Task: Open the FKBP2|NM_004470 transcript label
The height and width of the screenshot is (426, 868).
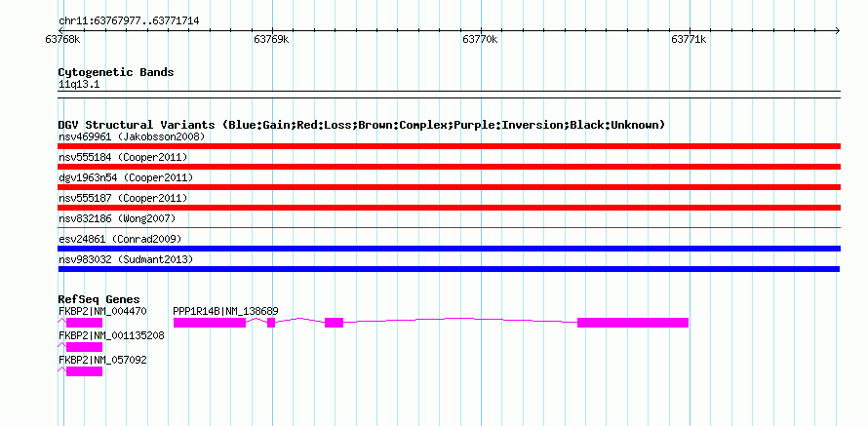Action: pos(102,312)
